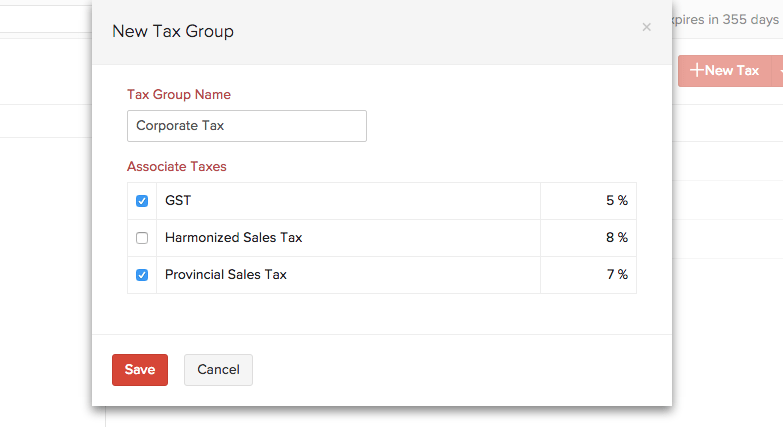Focus the Tax Group Name input field
Viewport: 783px width, 427px height.
tap(246, 126)
